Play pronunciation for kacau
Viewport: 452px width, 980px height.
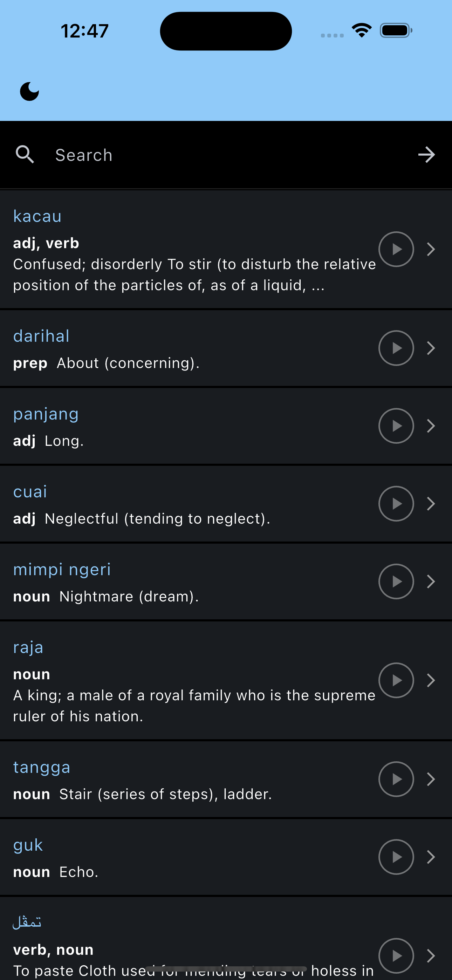click(396, 249)
